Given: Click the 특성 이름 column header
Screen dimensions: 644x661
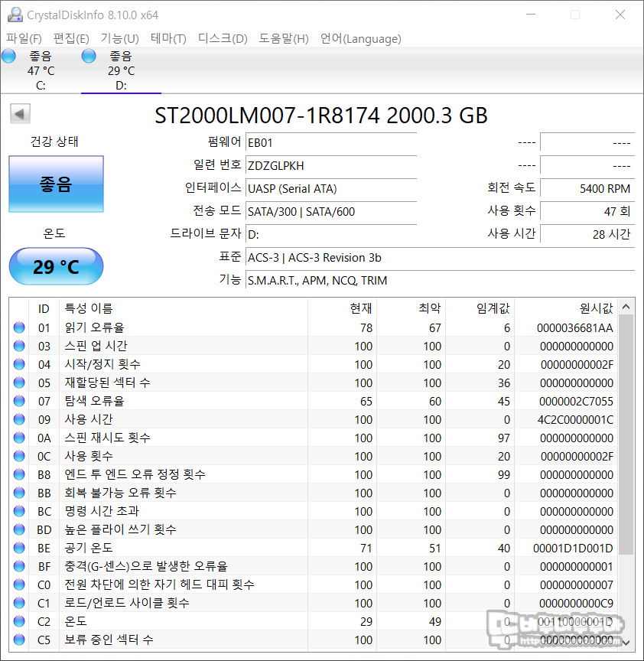Looking at the screenshot, I should 184,308.
